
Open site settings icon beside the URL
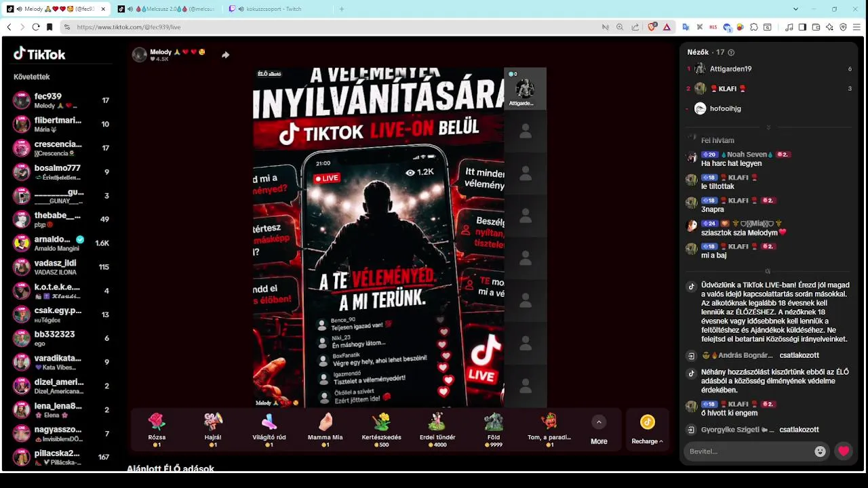(66, 27)
